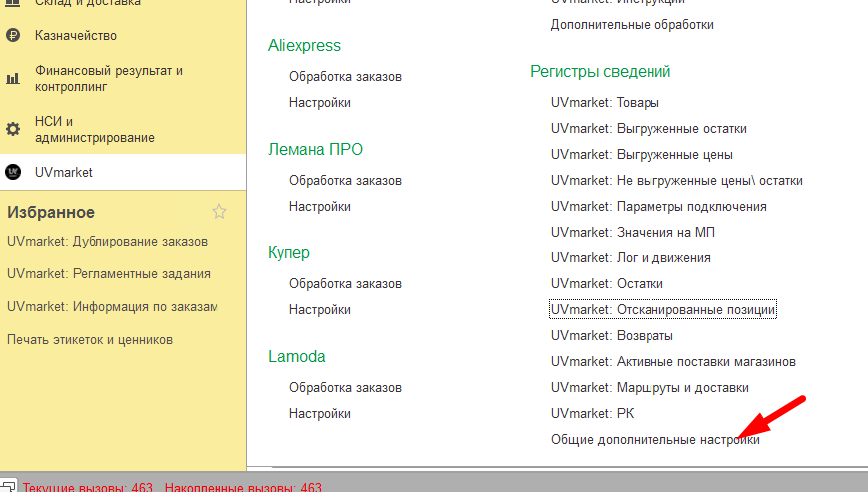Click the window icon in status bar
The image size is (868, 492).
click(8, 486)
